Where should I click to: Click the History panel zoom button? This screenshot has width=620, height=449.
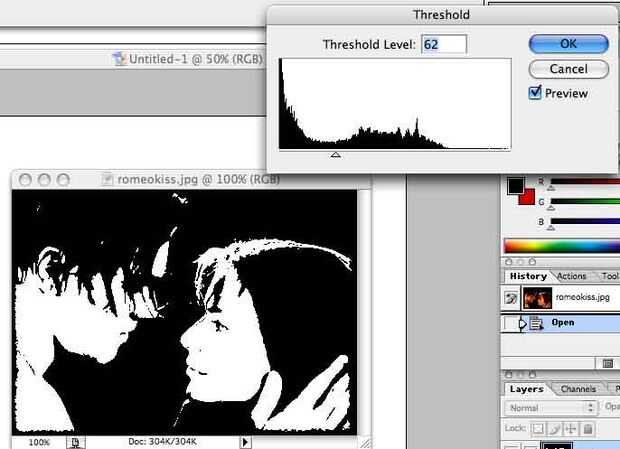(532, 262)
